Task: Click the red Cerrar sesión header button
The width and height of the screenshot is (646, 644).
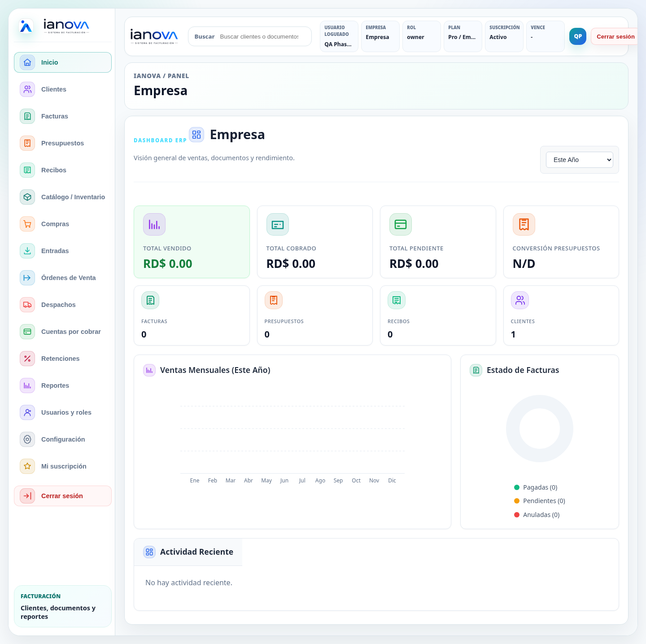Action: [x=615, y=36]
